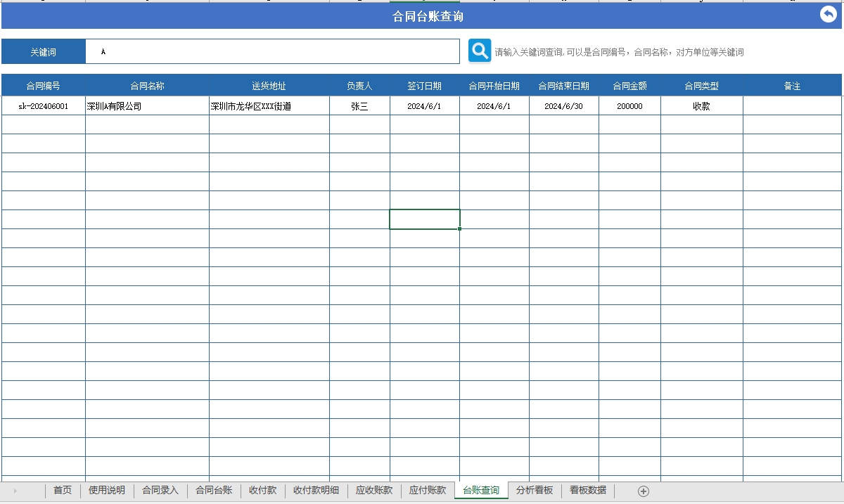
Task: Select the 送货地址 column header
Action: 269,86
